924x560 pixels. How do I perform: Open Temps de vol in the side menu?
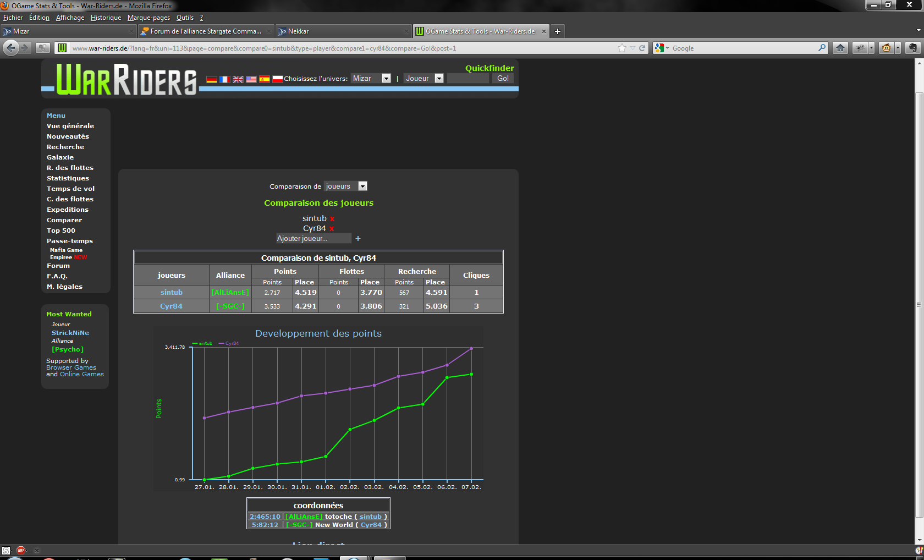70,189
